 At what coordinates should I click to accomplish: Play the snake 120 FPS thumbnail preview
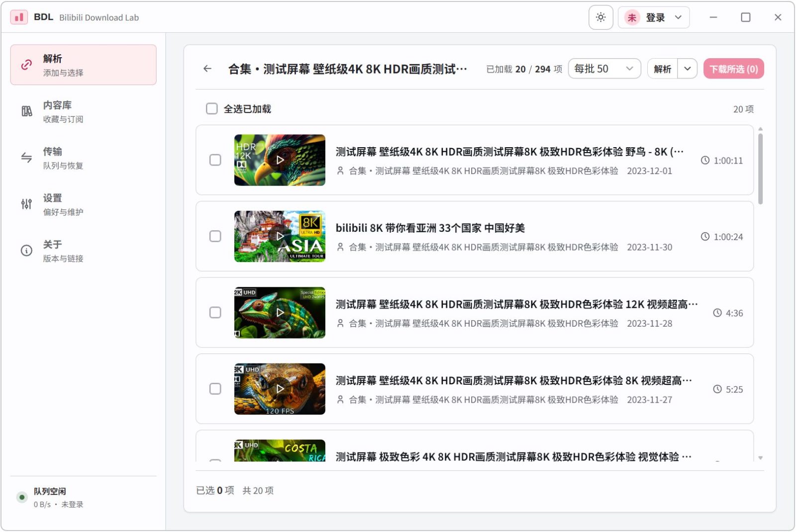(x=280, y=389)
